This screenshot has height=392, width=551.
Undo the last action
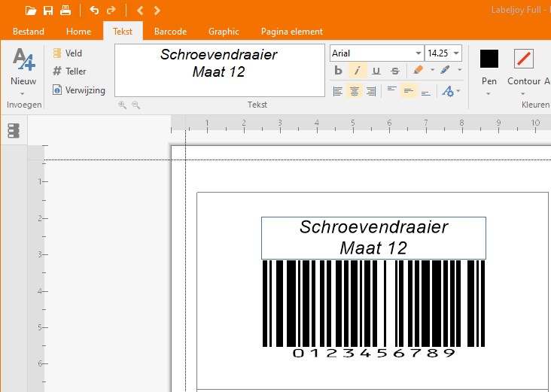94,11
